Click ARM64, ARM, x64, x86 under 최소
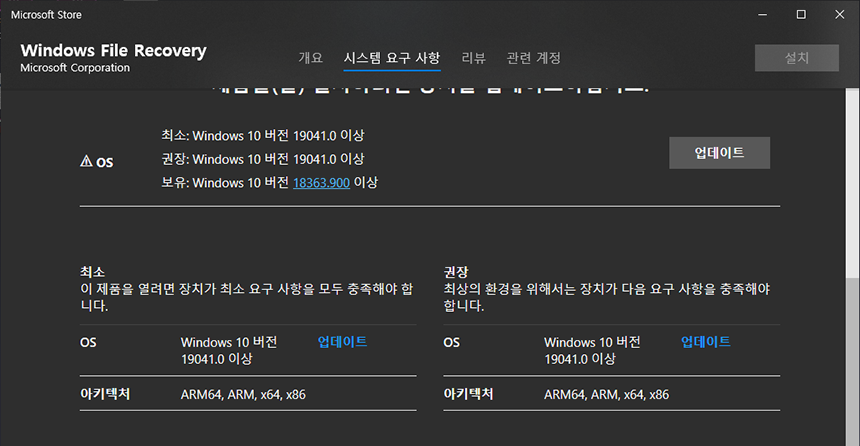 tap(243, 394)
